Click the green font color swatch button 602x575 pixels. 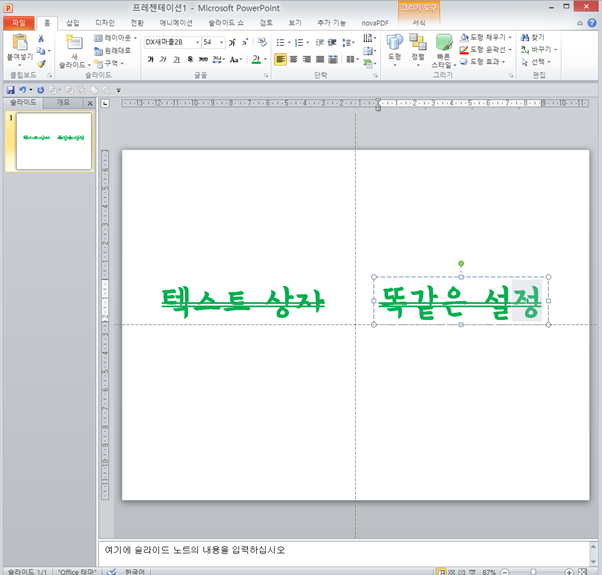tap(256, 59)
